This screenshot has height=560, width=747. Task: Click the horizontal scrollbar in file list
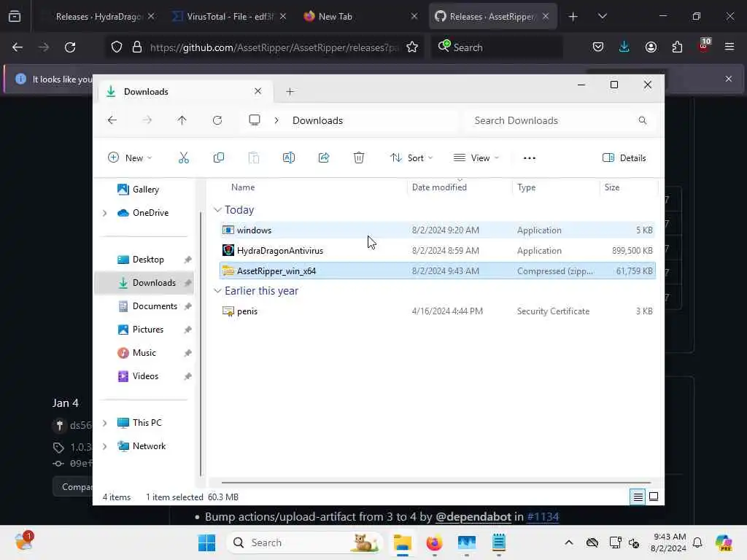pos(436,483)
